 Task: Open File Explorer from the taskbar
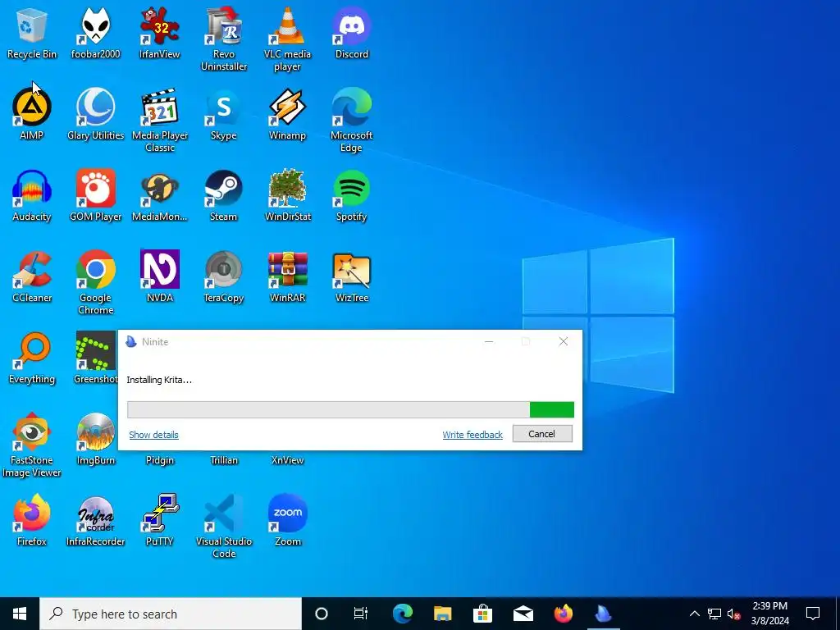pos(442,614)
